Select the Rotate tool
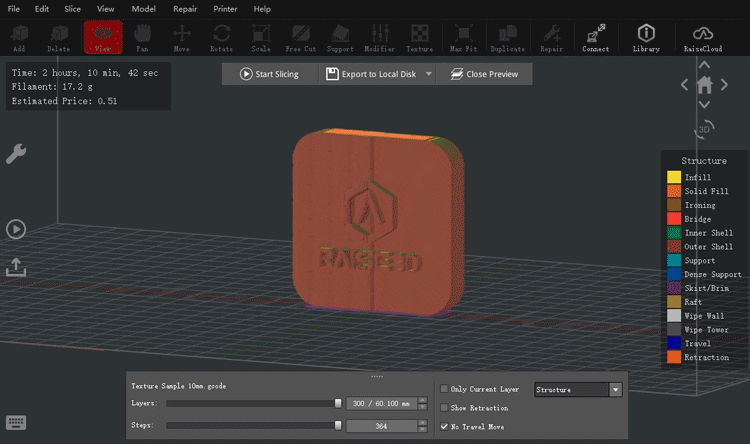 pyautogui.click(x=221, y=38)
